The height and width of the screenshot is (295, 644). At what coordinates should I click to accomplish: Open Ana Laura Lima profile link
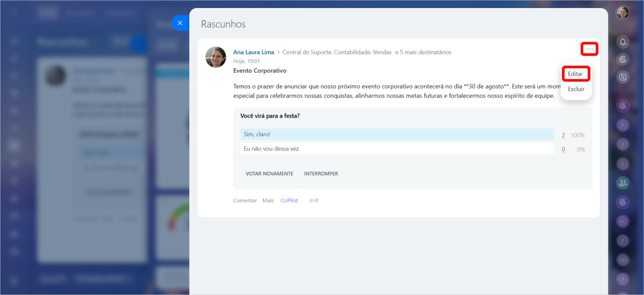tap(254, 52)
